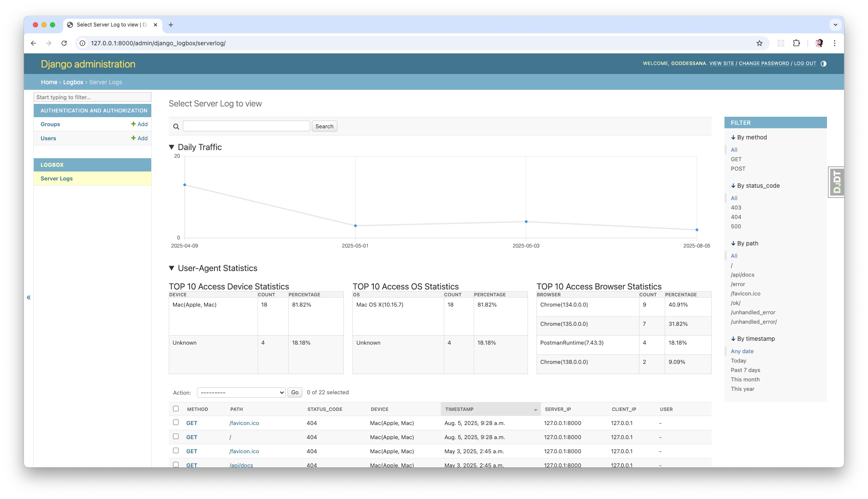Screen dimensions: 868x499
Task: Check the first /favicon.ico log row
Action: pyautogui.click(x=176, y=422)
